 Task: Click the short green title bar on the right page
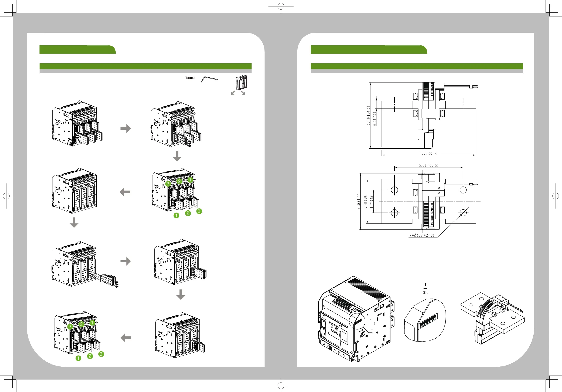(369, 49)
